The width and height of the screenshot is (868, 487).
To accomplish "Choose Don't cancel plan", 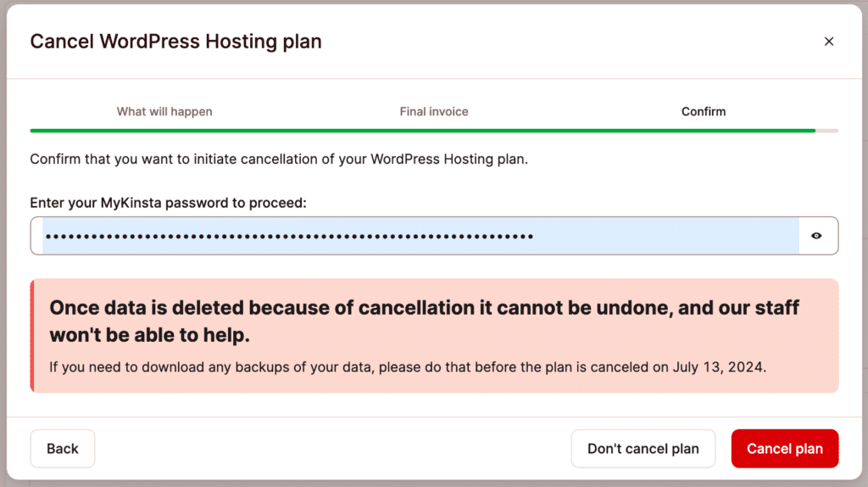I will 643,448.
